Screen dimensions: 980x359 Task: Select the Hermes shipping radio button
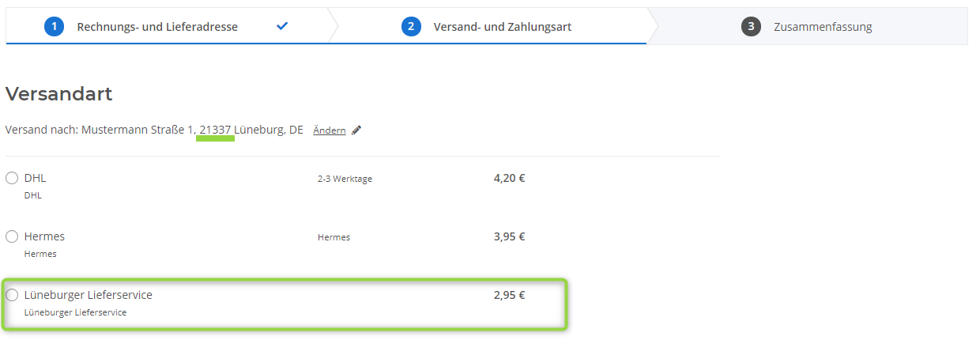[12, 236]
